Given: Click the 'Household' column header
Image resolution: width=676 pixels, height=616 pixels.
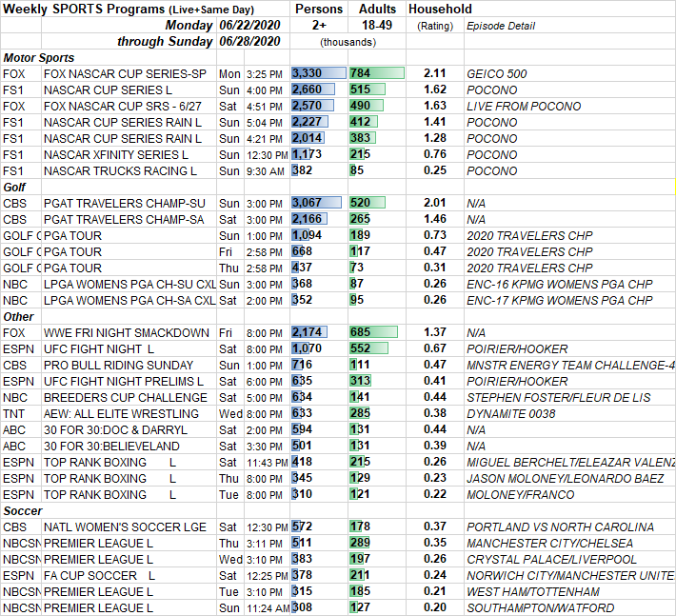Looking at the screenshot, I should click(x=440, y=9).
